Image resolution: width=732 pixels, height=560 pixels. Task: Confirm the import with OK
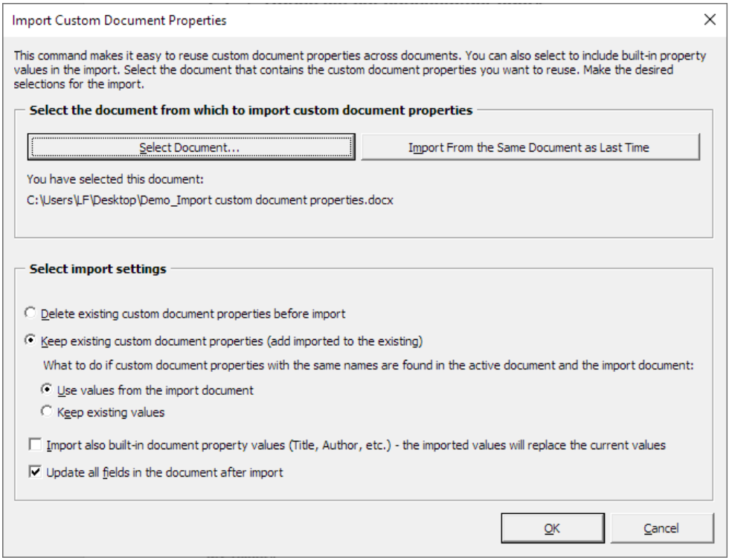(552, 528)
